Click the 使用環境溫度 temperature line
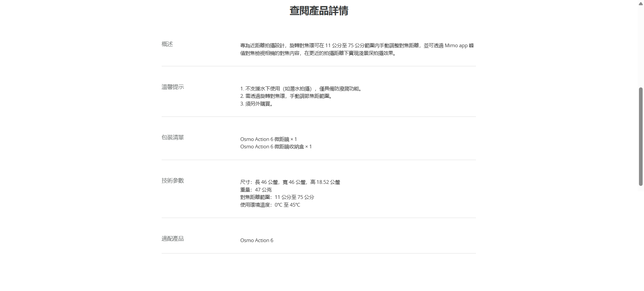 [270, 205]
